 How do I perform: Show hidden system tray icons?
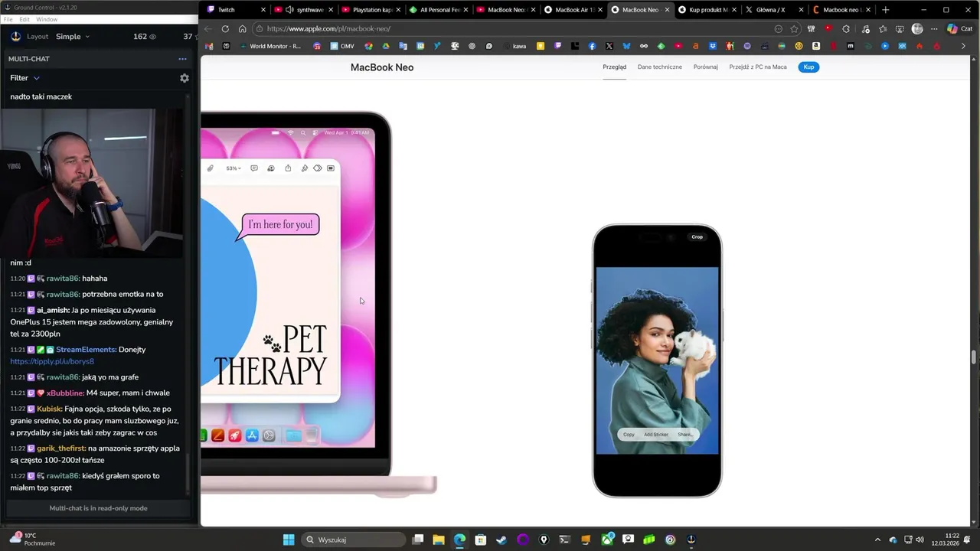click(x=877, y=540)
